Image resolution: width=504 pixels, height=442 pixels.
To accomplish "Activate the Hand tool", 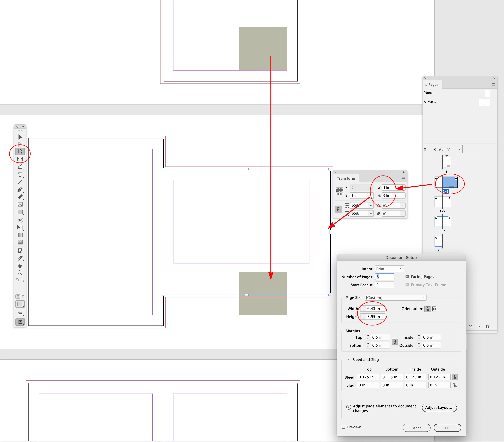I will pos(20,265).
